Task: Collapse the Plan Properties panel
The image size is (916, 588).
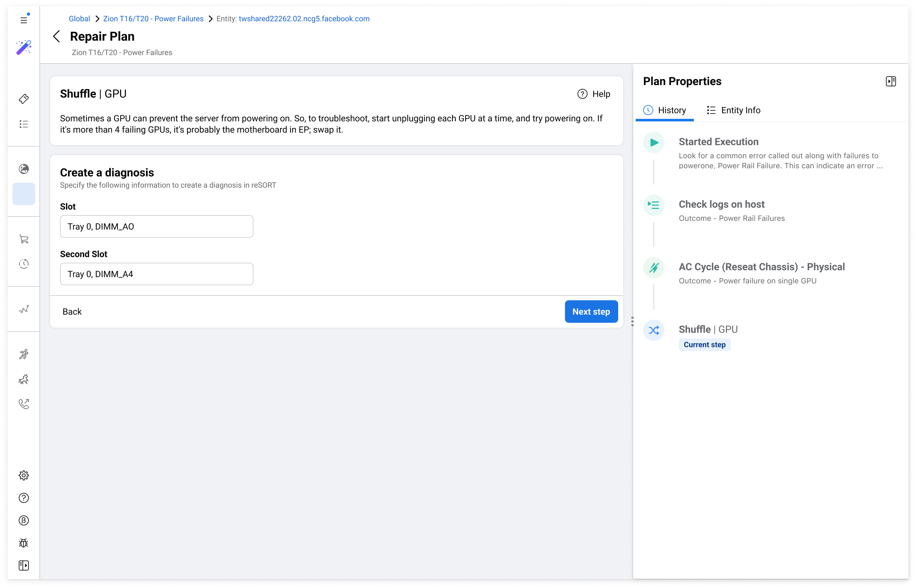Action: (891, 81)
